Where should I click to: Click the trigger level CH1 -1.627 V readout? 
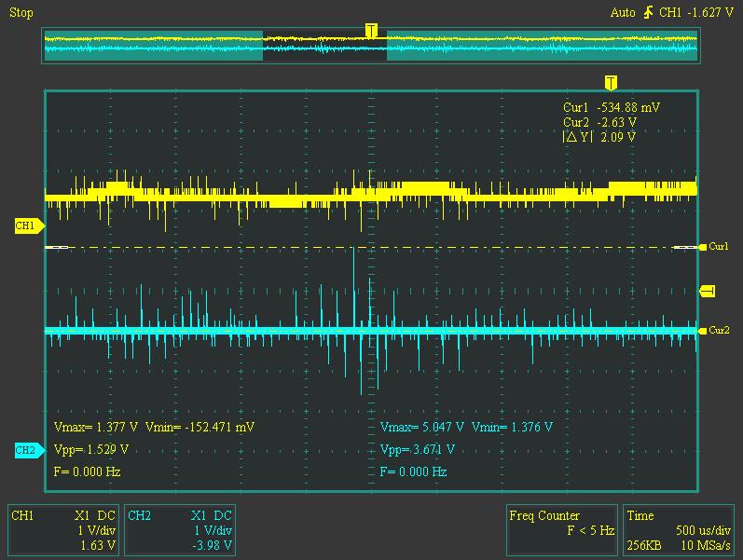click(696, 13)
